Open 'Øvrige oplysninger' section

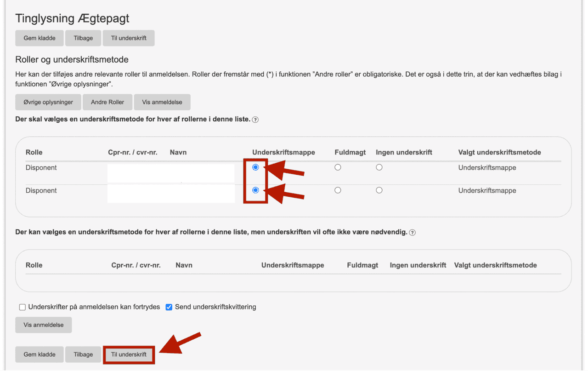point(48,102)
